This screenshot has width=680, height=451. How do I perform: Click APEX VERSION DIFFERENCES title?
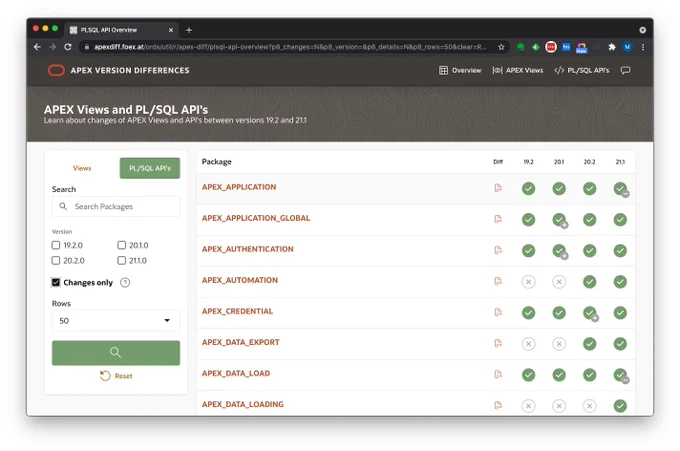[x=130, y=70]
